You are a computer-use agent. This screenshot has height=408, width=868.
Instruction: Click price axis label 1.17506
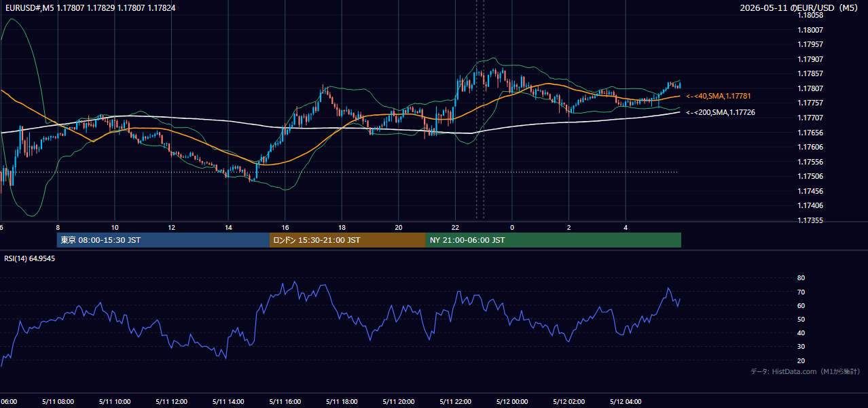810,176
